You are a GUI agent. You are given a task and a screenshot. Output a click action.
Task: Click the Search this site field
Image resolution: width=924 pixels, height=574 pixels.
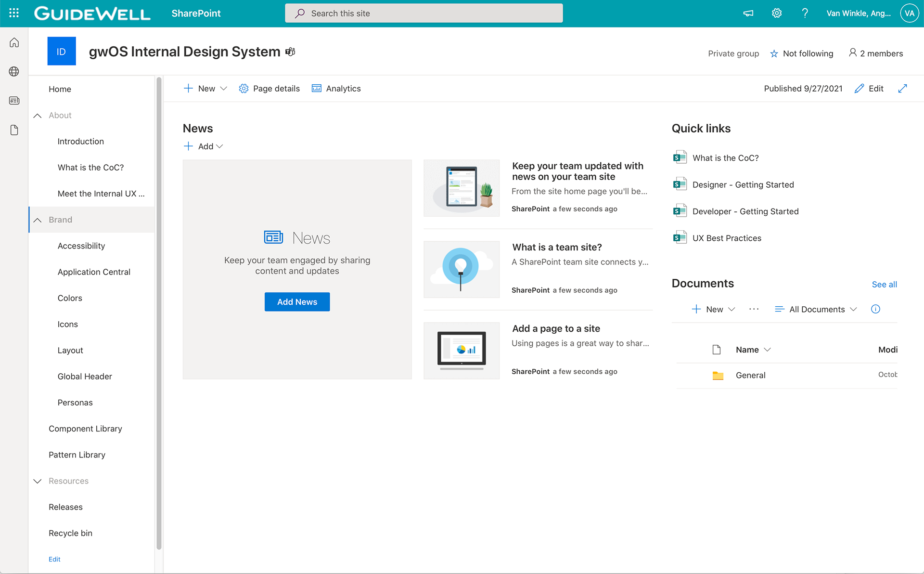(423, 13)
